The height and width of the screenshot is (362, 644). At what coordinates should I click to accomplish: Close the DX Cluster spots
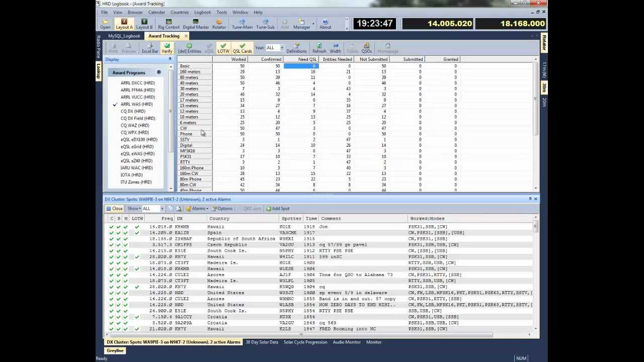click(114, 209)
